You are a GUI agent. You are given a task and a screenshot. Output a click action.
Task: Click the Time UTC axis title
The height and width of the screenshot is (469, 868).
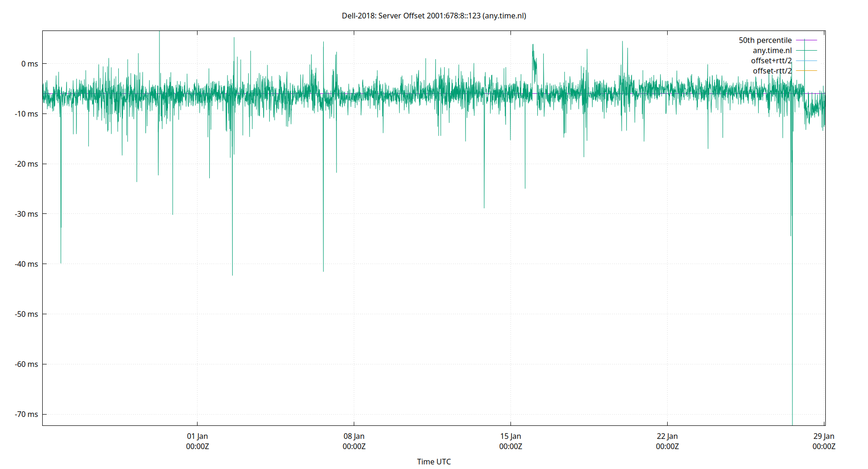pyautogui.click(x=434, y=461)
